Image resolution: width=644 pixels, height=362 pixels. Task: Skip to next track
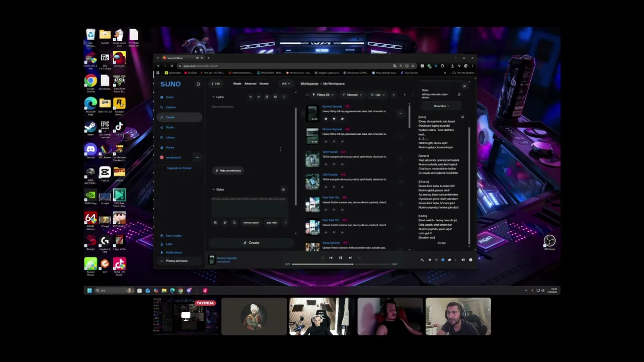pos(350,258)
